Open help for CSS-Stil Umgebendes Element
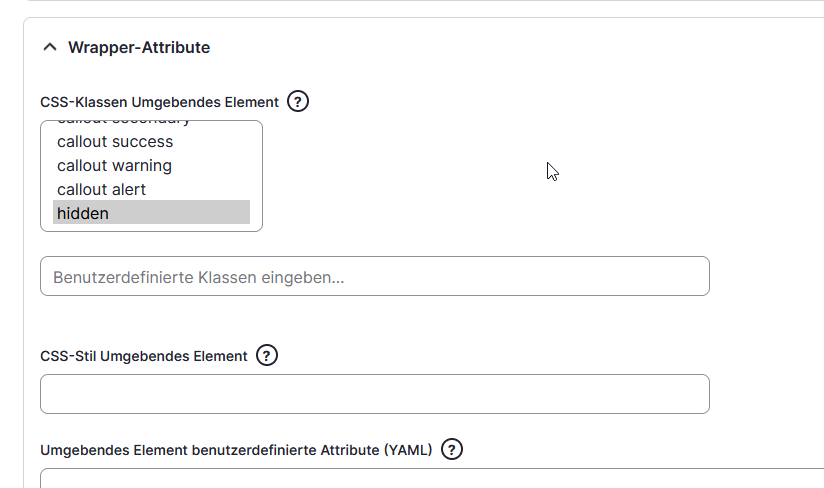The image size is (824, 488). pos(267,355)
